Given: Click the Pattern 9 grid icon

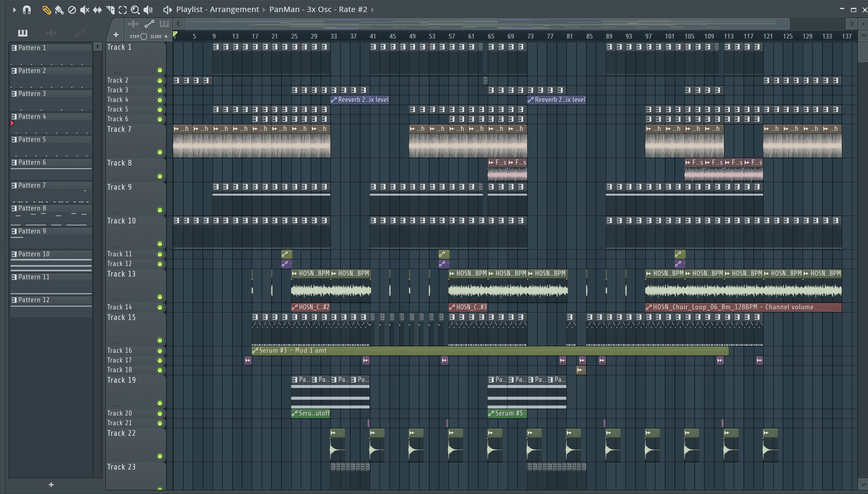Looking at the screenshot, I should click(x=14, y=231).
